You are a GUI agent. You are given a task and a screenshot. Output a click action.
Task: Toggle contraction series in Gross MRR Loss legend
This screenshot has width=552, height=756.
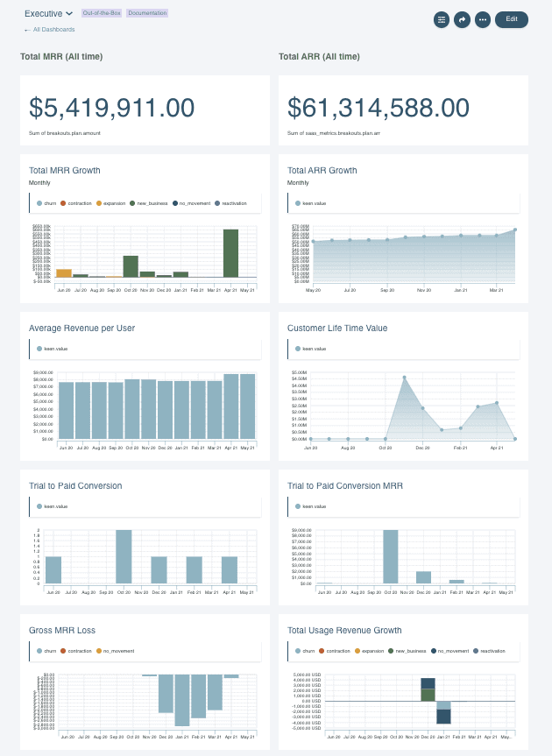(x=76, y=651)
